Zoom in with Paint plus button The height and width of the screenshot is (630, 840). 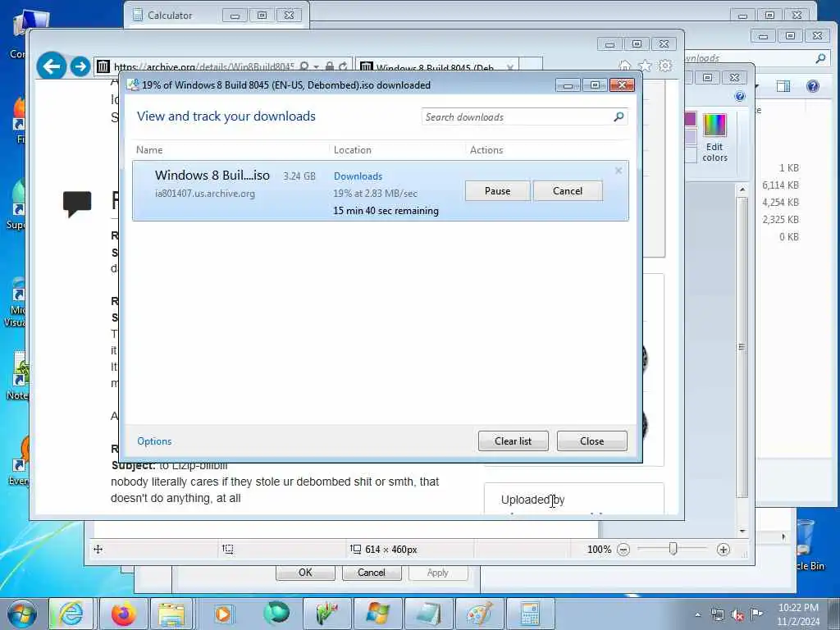click(x=724, y=549)
